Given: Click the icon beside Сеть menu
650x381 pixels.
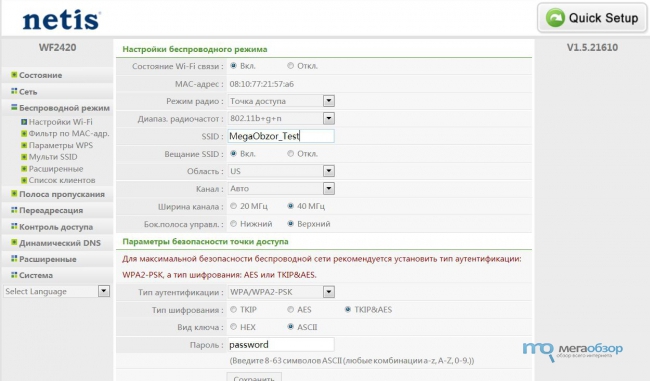Looking at the screenshot, I should [x=14, y=91].
